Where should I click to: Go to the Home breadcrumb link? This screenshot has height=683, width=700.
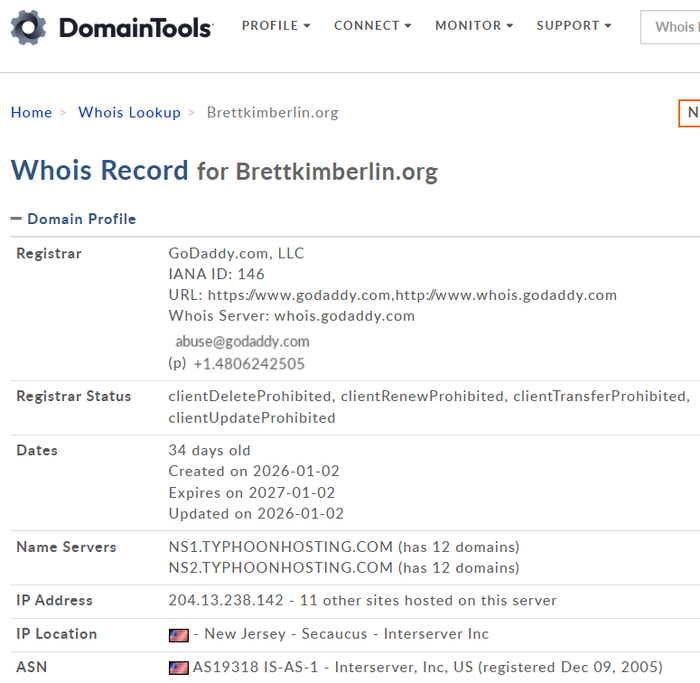click(x=31, y=113)
